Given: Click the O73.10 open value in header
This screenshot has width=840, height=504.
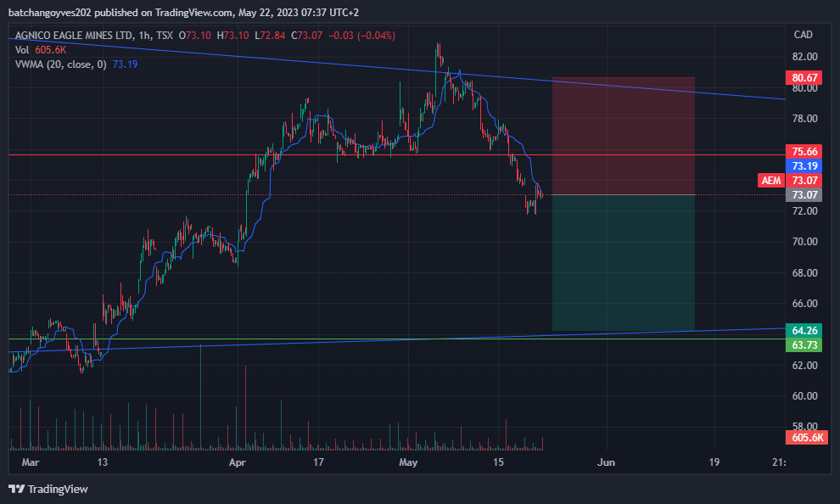Looking at the screenshot, I should [195, 36].
